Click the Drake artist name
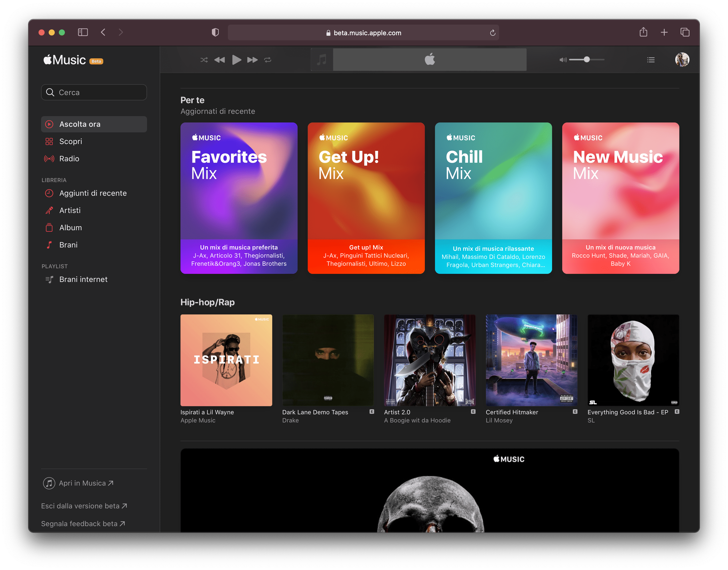728x570 pixels. pos(290,420)
